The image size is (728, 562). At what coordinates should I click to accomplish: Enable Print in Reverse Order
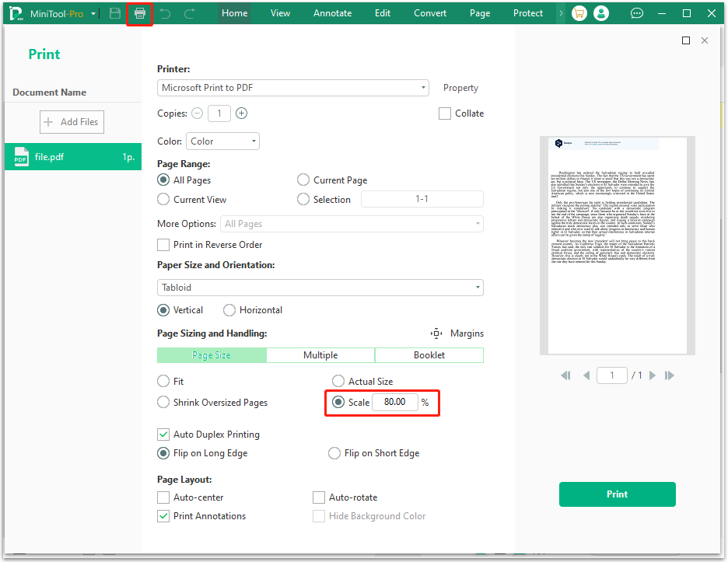pyautogui.click(x=163, y=245)
